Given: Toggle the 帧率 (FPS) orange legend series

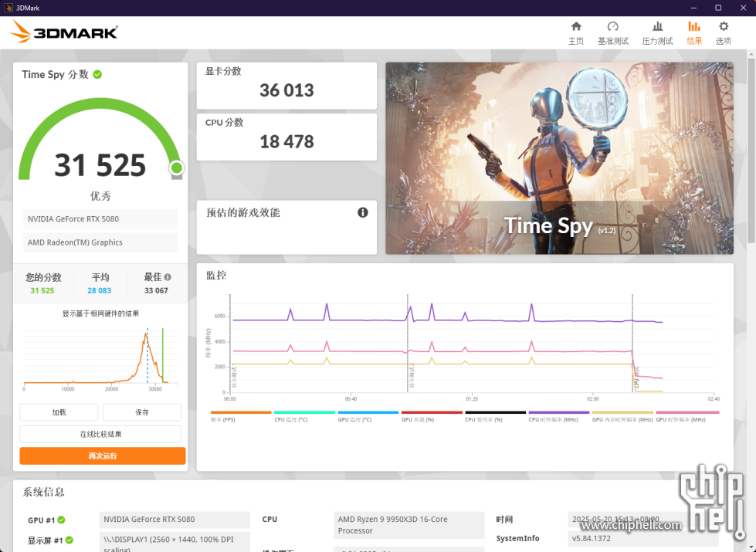Looking at the screenshot, I should (241, 417).
